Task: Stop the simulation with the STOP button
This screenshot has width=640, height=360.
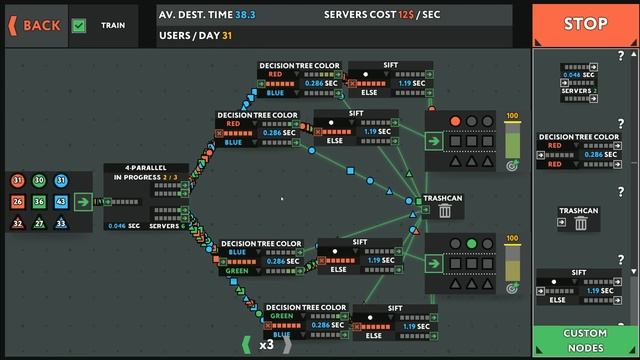Action: point(585,24)
